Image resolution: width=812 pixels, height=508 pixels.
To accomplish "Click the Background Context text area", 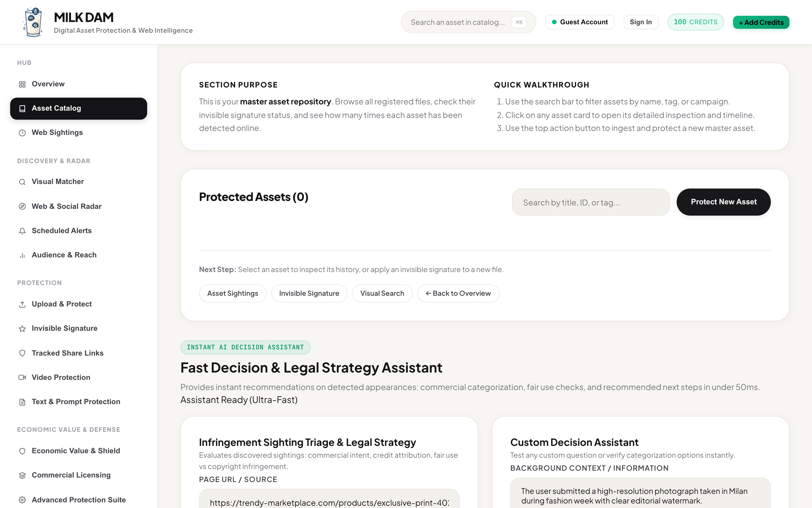I will coord(640,493).
